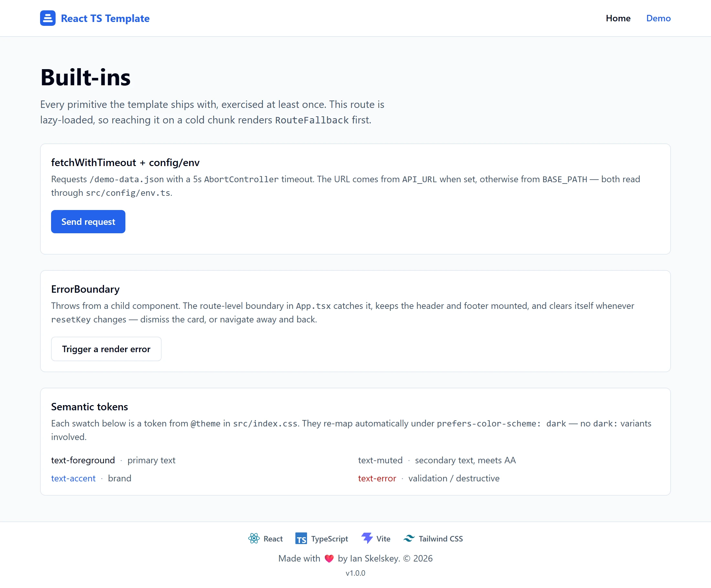Click the TypeScript TS icon in footer

(x=301, y=538)
